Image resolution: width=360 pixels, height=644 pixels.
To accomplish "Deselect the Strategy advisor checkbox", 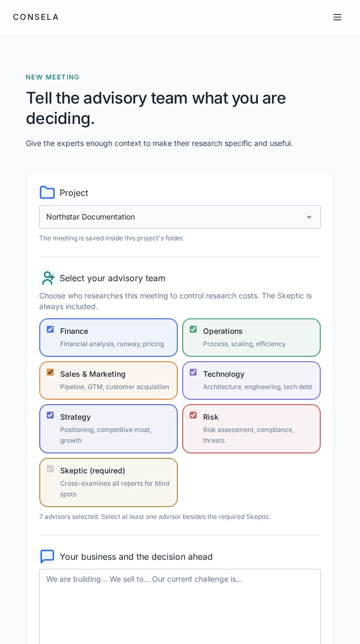I will 51,415.
